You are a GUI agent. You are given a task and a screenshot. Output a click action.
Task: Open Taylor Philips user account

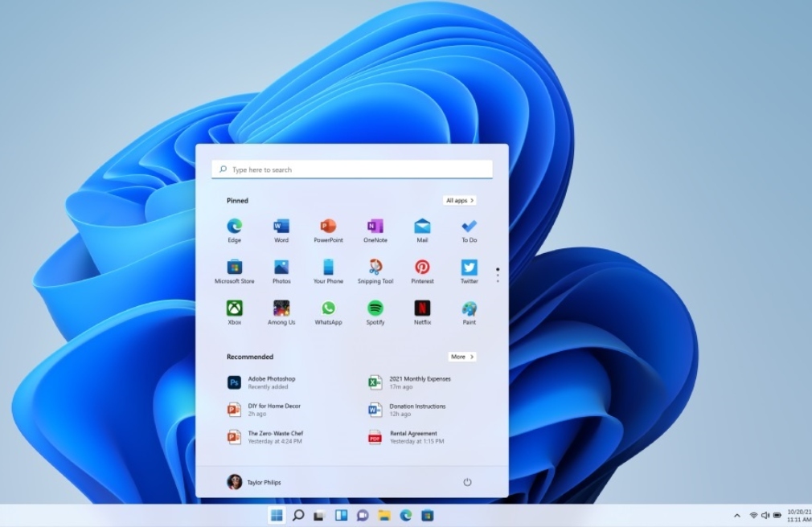pos(254,482)
